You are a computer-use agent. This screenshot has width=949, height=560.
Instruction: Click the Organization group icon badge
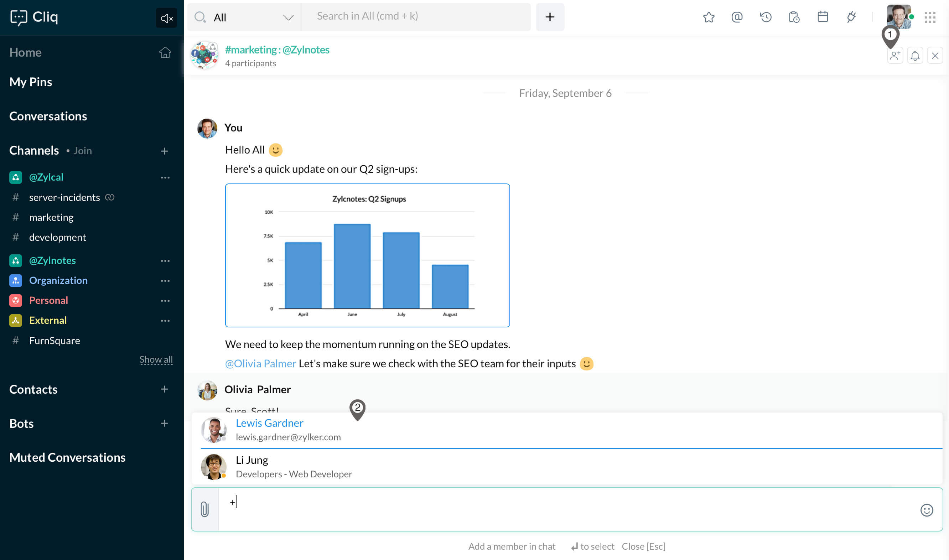(15, 280)
